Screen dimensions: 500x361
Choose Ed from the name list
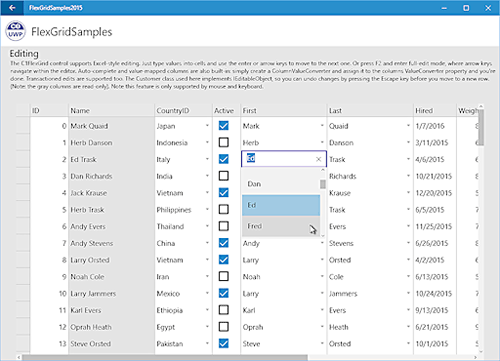[x=281, y=205]
